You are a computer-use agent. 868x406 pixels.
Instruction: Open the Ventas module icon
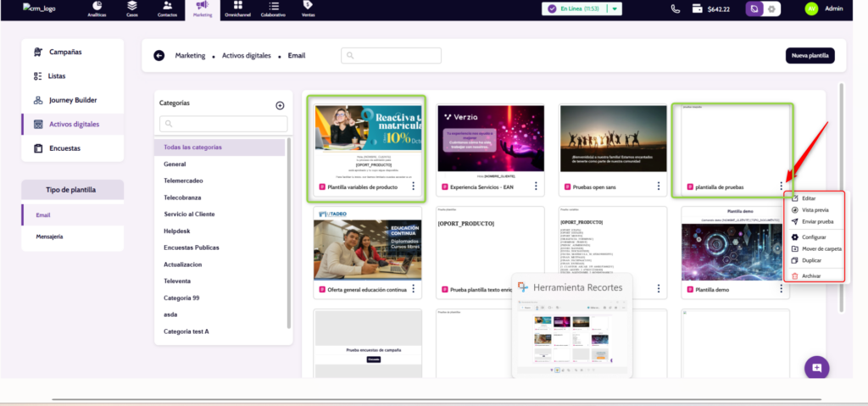pos(308,8)
